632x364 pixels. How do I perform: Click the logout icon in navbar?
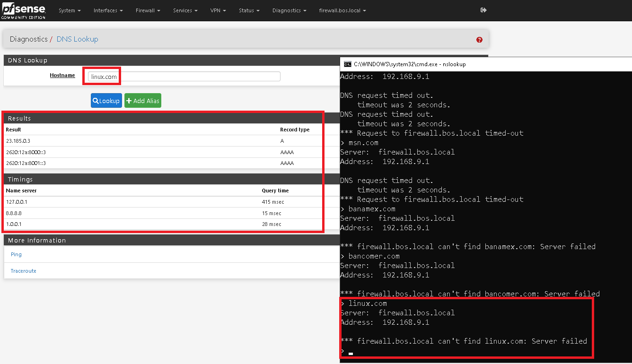(483, 10)
